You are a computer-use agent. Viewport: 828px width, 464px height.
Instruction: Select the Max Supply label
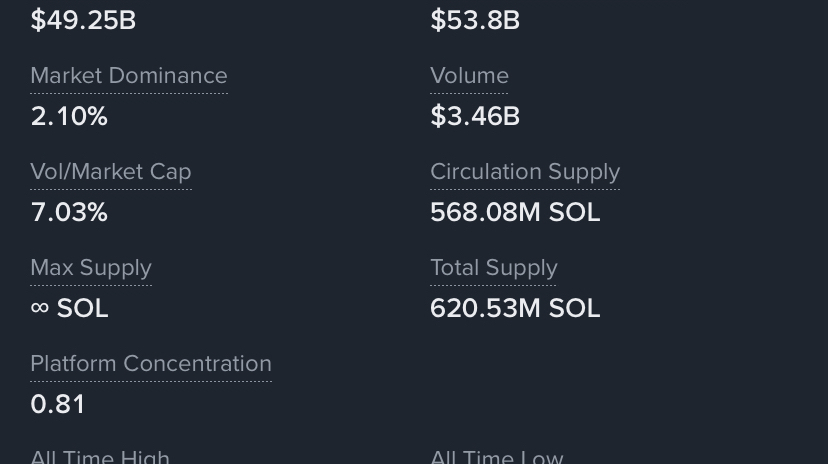pyautogui.click(x=90, y=268)
